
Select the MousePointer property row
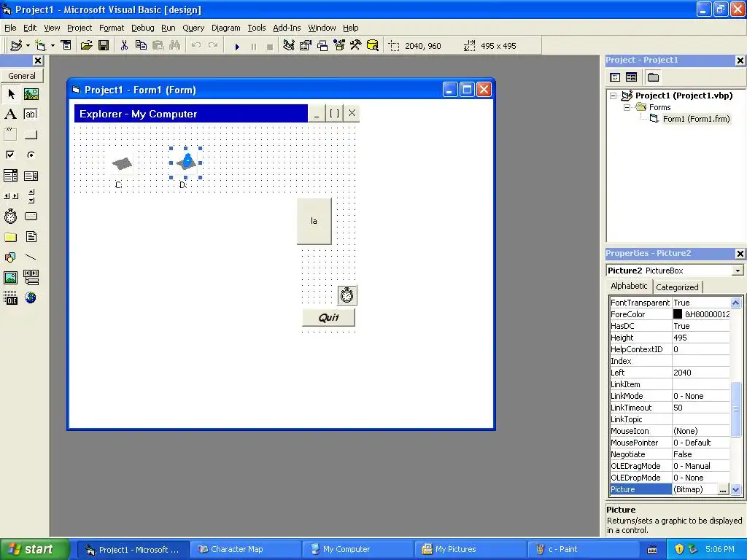[670, 443]
